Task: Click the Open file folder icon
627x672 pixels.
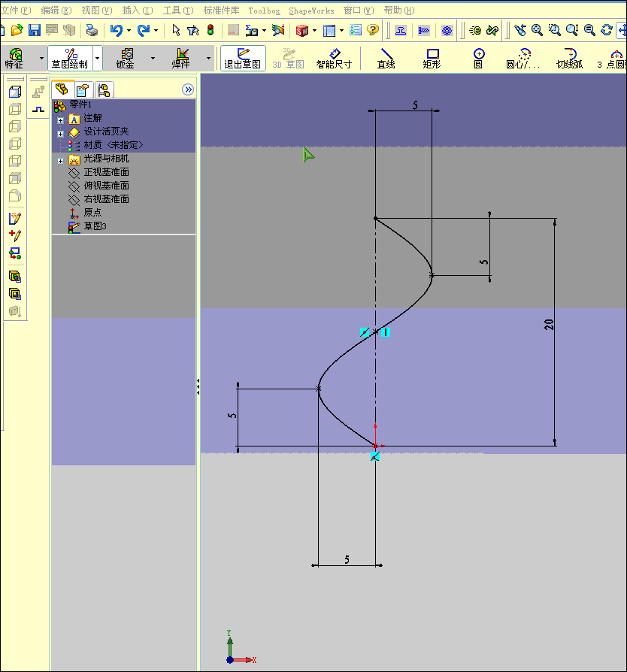Action: pos(17,30)
